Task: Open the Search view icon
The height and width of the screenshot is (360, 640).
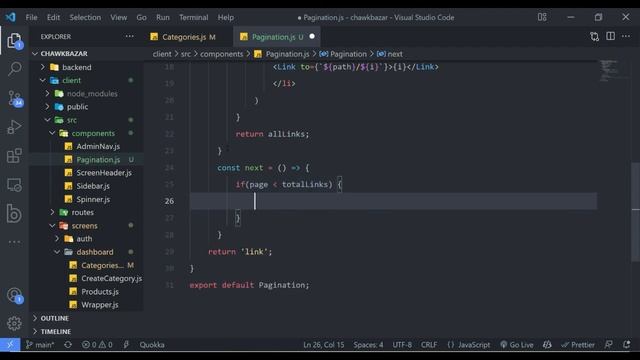Action: [x=14, y=69]
